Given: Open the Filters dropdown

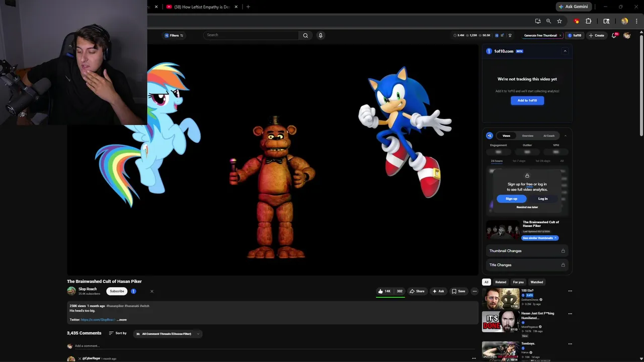Looking at the screenshot, I should (x=174, y=35).
